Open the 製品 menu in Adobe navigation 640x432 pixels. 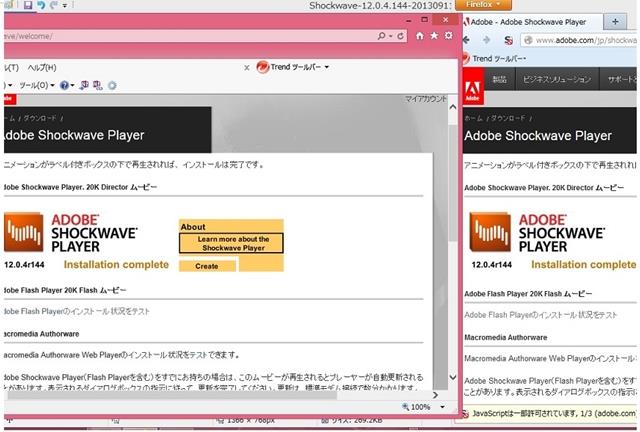tap(500, 79)
